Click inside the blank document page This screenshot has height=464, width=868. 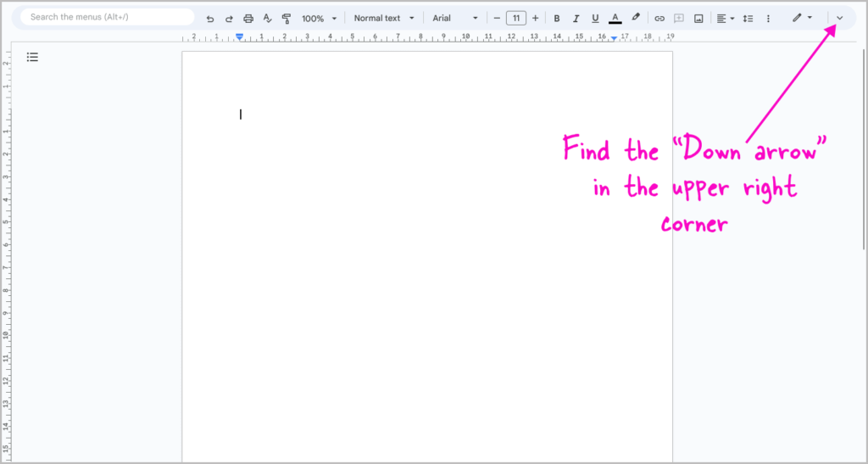[x=427, y=258]
